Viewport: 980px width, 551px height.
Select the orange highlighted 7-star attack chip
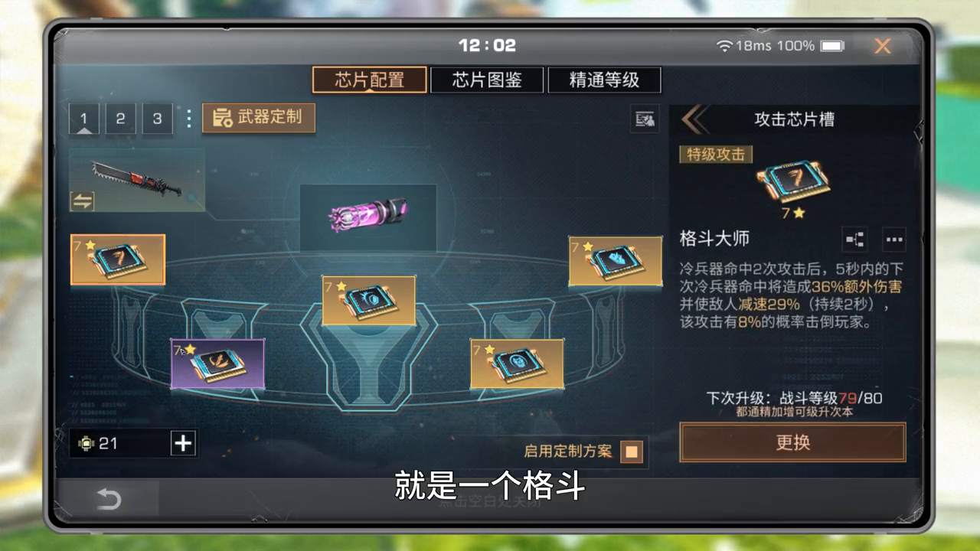click(x=118, y=260)
